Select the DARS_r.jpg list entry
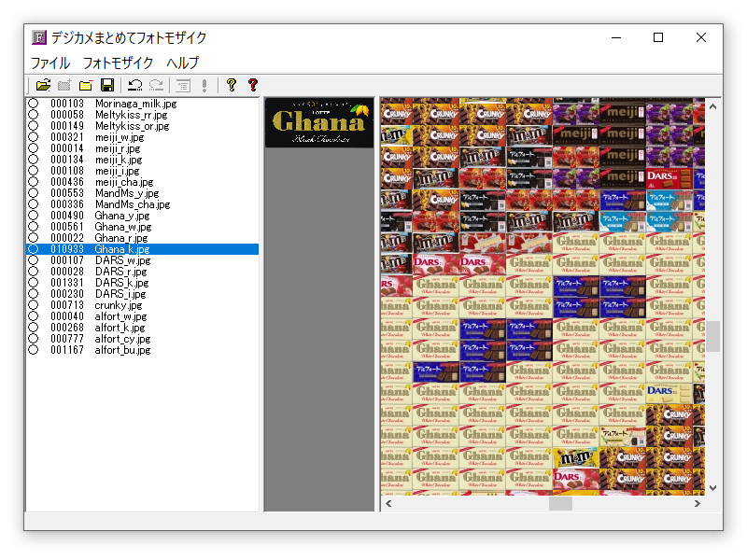 coord(143,272)
